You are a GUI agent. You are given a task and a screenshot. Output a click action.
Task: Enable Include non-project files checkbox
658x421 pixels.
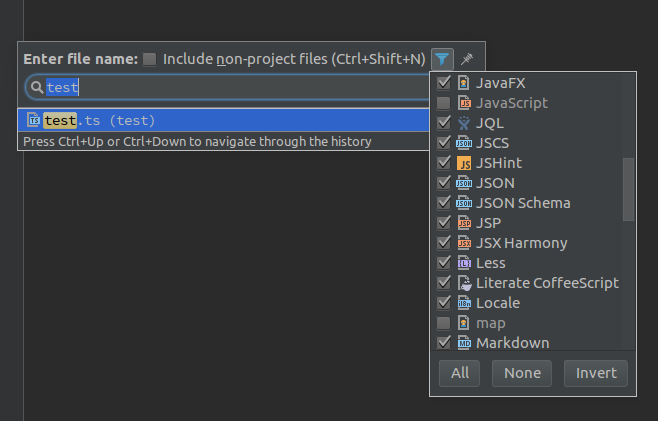point(150,60)
